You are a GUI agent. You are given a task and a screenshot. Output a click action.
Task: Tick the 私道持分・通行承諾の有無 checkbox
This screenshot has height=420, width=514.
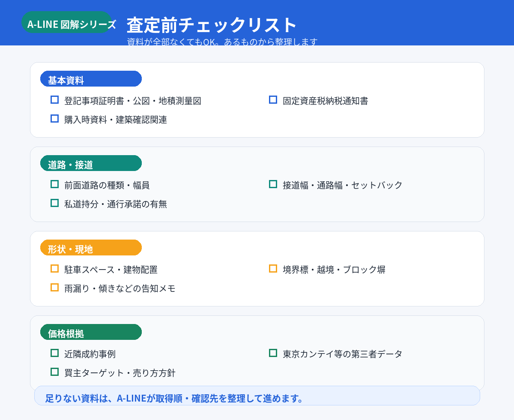[54, 203]
